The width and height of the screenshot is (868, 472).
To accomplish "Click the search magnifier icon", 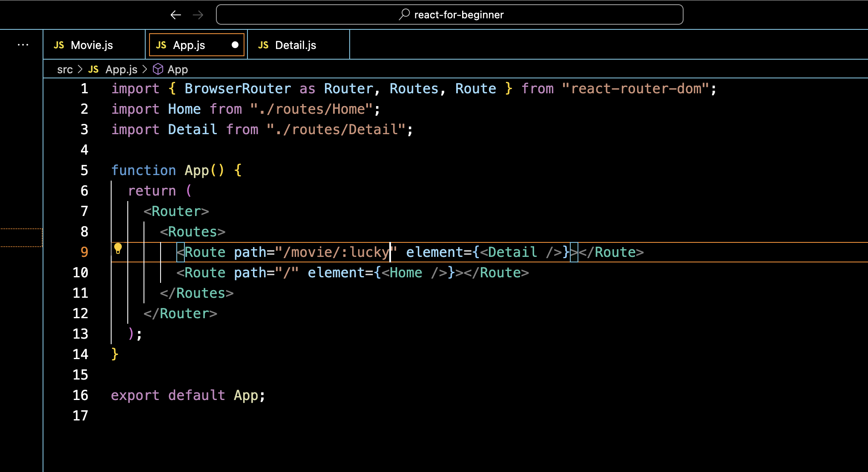I will tap(404, 14).
